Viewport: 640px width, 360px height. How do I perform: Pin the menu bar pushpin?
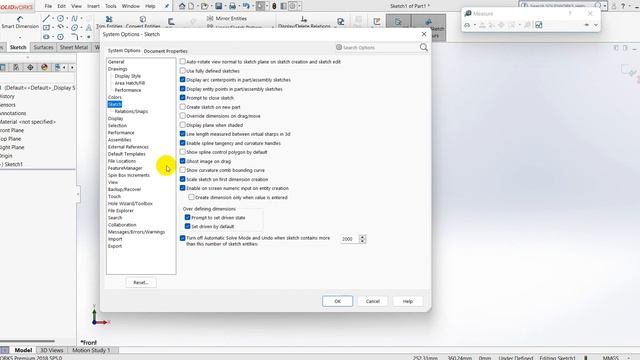(x=167, y=6)
